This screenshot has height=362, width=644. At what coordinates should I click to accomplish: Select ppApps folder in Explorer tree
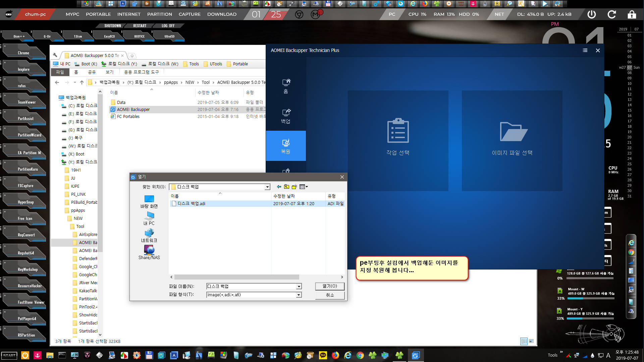(77, 210)
